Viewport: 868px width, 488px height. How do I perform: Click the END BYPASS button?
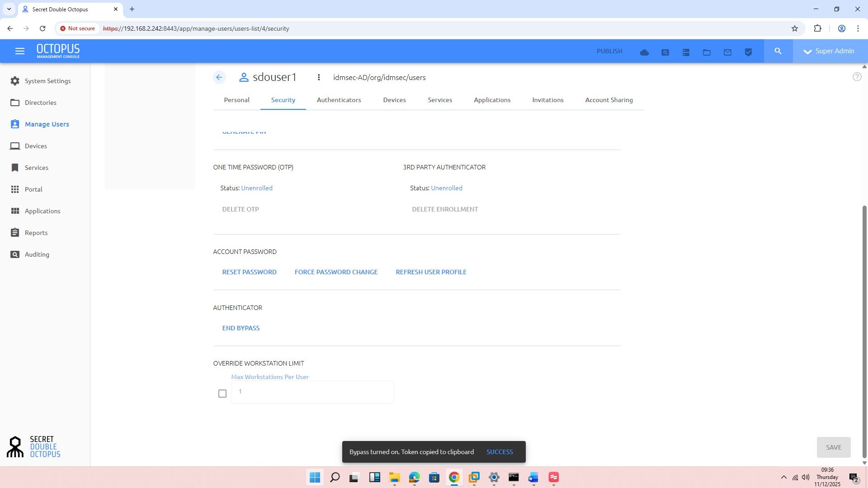click(241, 328)
